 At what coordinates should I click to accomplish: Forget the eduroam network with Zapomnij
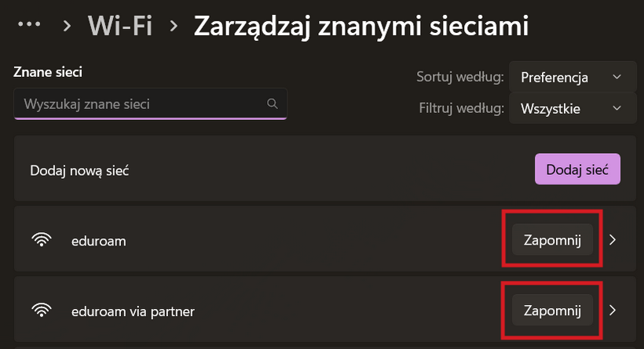[551, 241]
